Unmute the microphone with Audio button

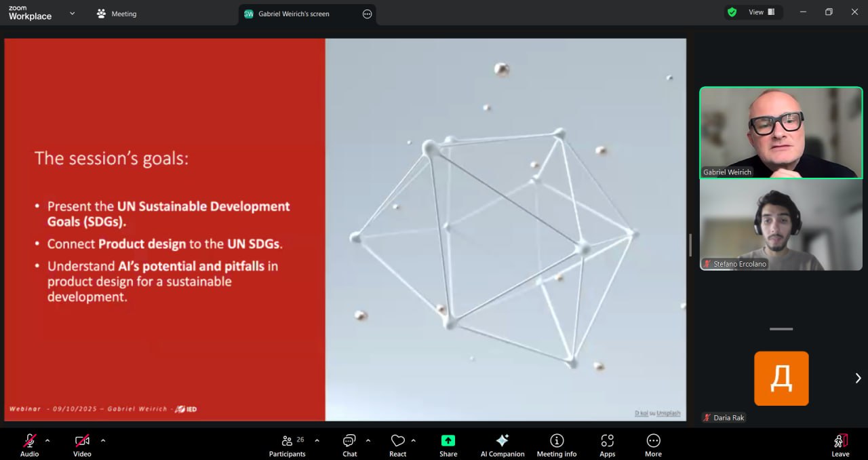(x=30, y=444)
